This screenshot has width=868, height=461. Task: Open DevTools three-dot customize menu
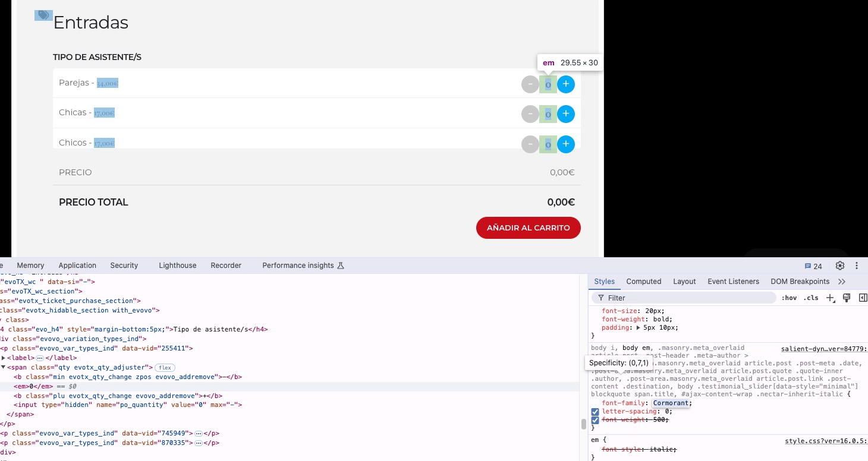[x=857, y=266]
